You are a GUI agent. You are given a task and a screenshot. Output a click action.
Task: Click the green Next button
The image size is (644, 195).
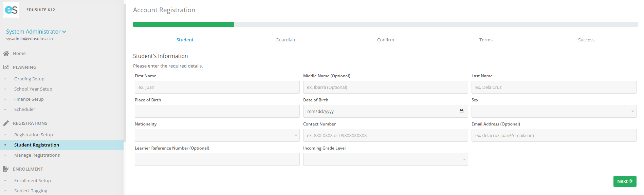click(624, 181)
